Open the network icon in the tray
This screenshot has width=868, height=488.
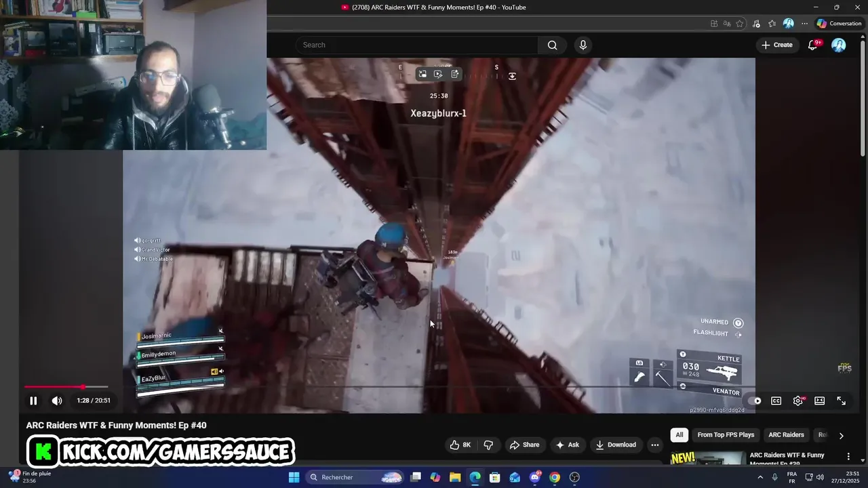tap(809, 477)
